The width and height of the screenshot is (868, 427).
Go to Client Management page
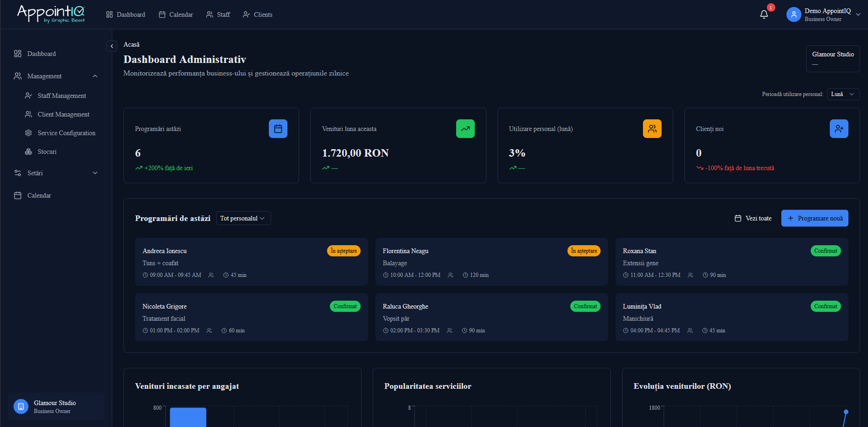click(61, 114)
